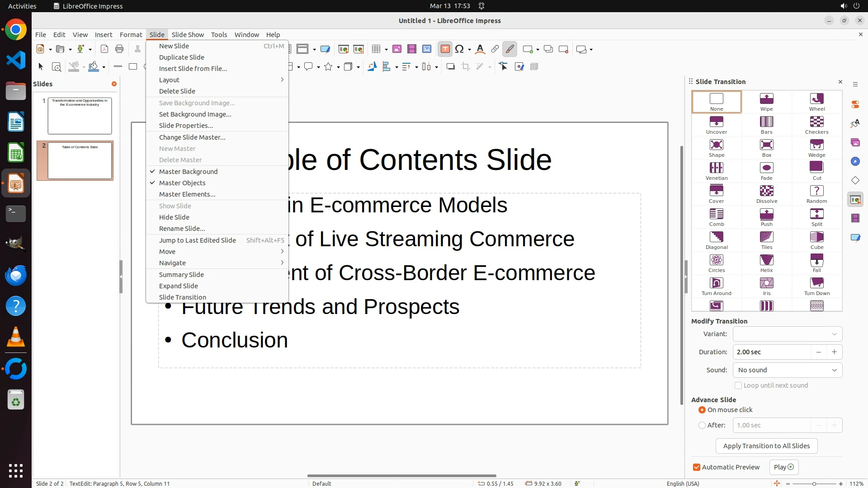
Task: Adjust the zoom slider in status bar
Action: (x=814, y=483)
